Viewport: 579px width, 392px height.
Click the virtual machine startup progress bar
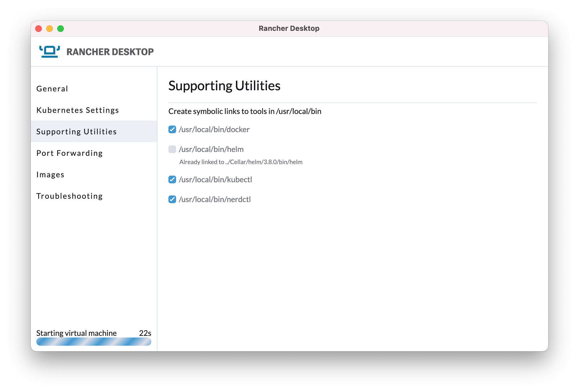coord(94,341)
